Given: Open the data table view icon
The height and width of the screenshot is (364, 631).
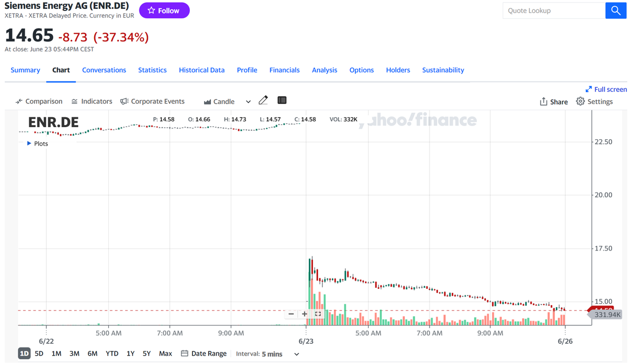Looking at the screenshot, I should (282, 100).
